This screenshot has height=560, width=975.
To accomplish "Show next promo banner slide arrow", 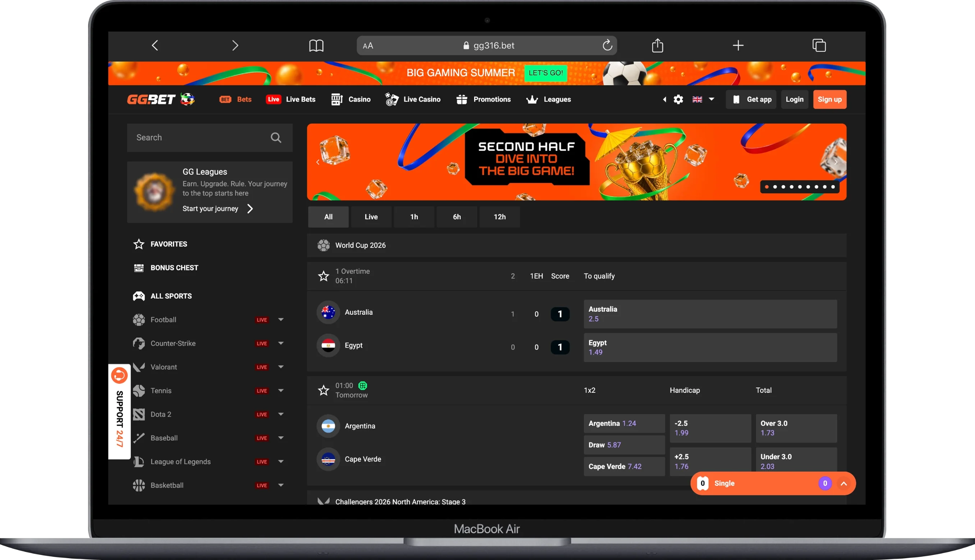I will click(836, 162).
